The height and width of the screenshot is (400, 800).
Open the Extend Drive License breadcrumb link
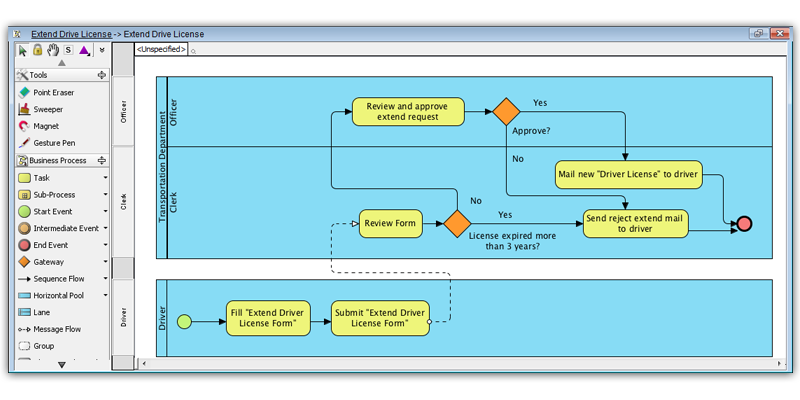point(71,34)
